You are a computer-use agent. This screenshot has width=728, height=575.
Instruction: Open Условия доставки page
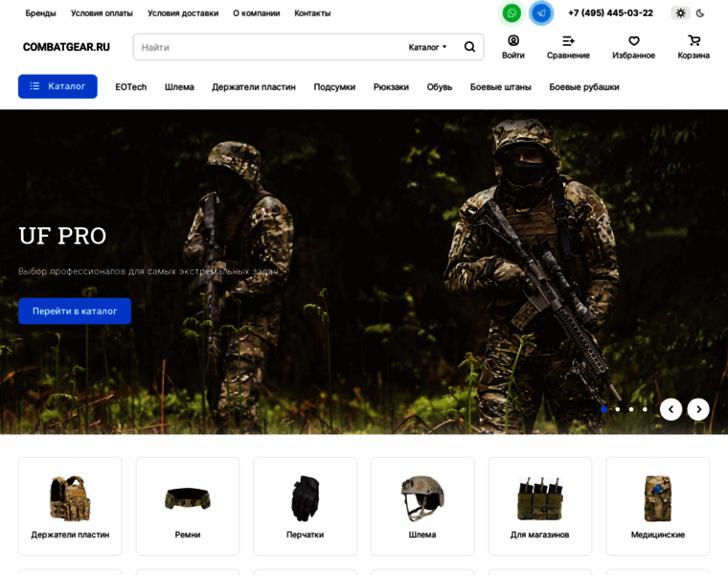pos(183,13)
